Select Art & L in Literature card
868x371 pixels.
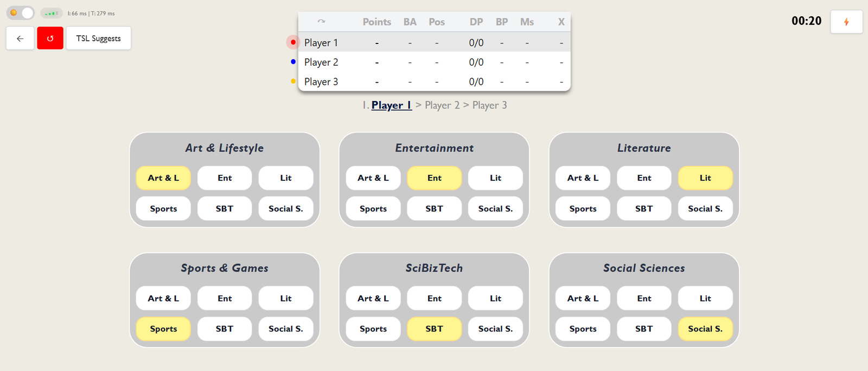coord(583,178)
